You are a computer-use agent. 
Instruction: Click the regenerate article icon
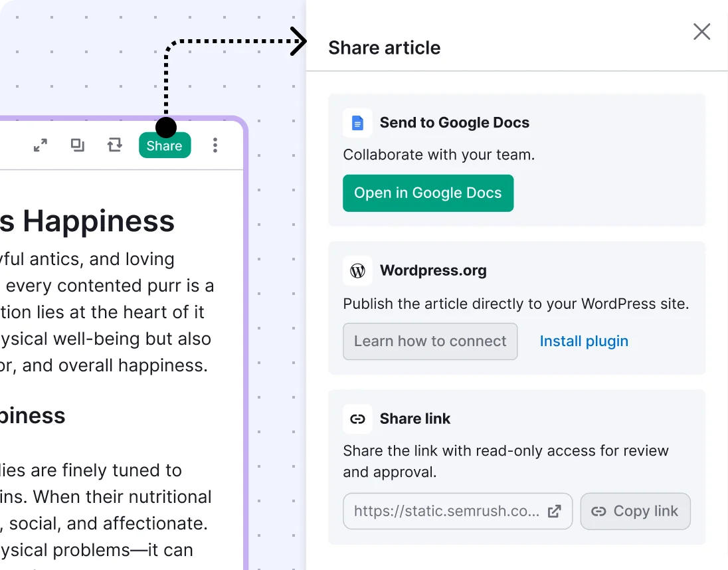tap(115, 145)
